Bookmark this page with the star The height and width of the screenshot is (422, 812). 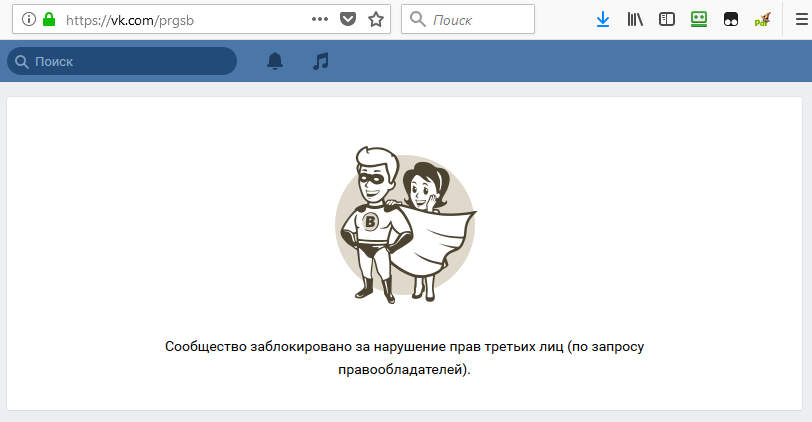click(x=375, y=20)
